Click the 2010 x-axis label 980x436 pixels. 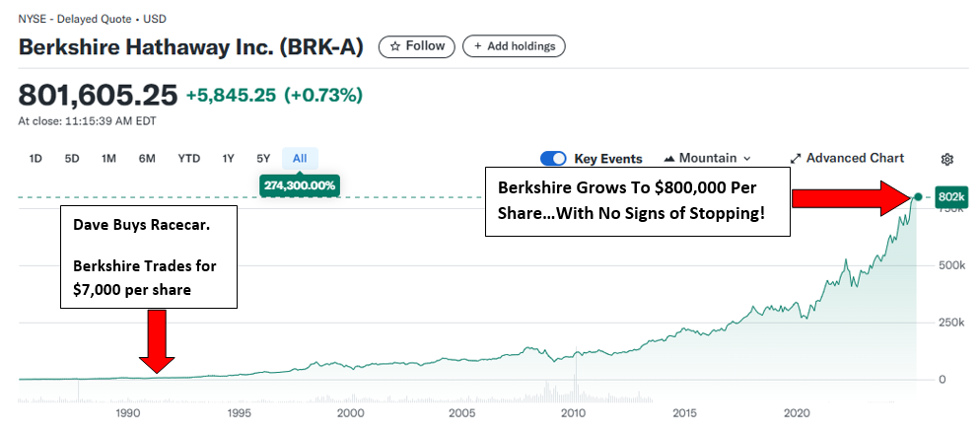[573, 413]
